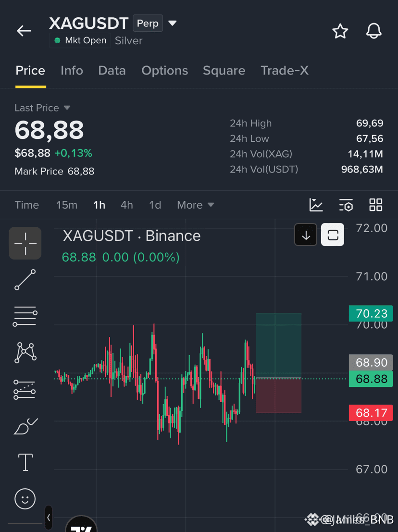Open chart indicators icon

[316, 205]
